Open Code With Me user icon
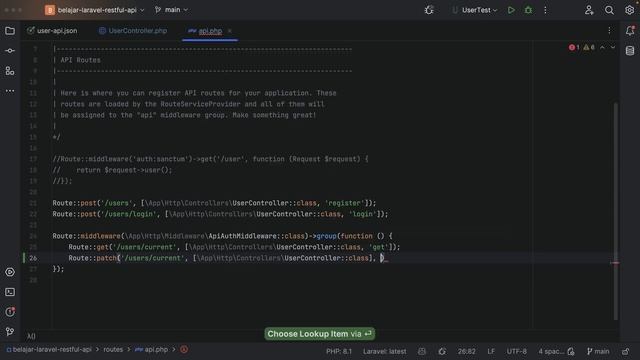The height and width of the screenshot is (360, 640). (589, 10)
